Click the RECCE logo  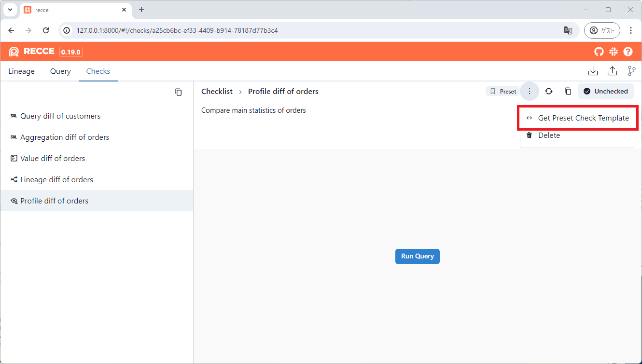pos(31,52)
